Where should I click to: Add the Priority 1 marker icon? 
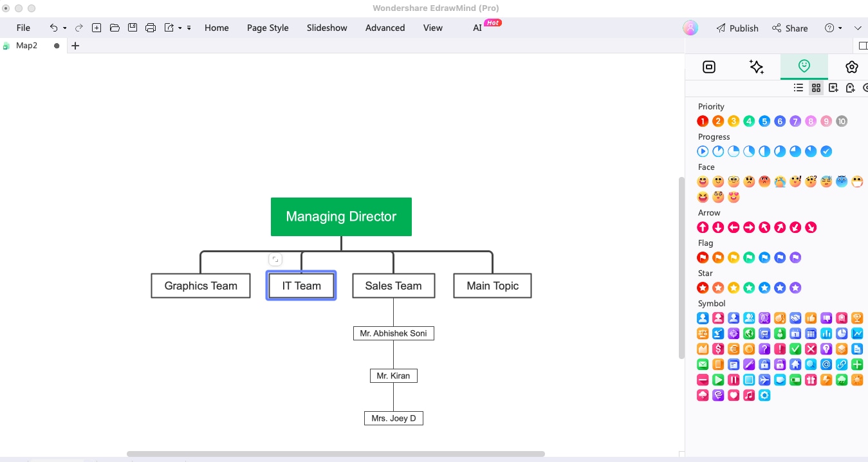703,121
